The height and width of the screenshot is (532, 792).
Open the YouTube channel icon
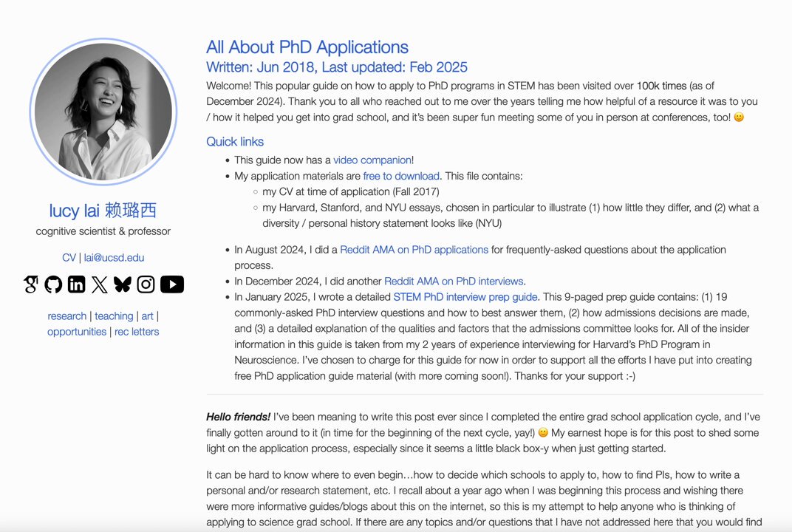coord(172,284)
